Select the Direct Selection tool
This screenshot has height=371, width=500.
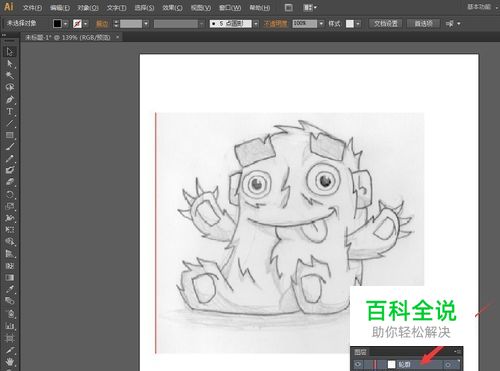[x=10, y=63]
